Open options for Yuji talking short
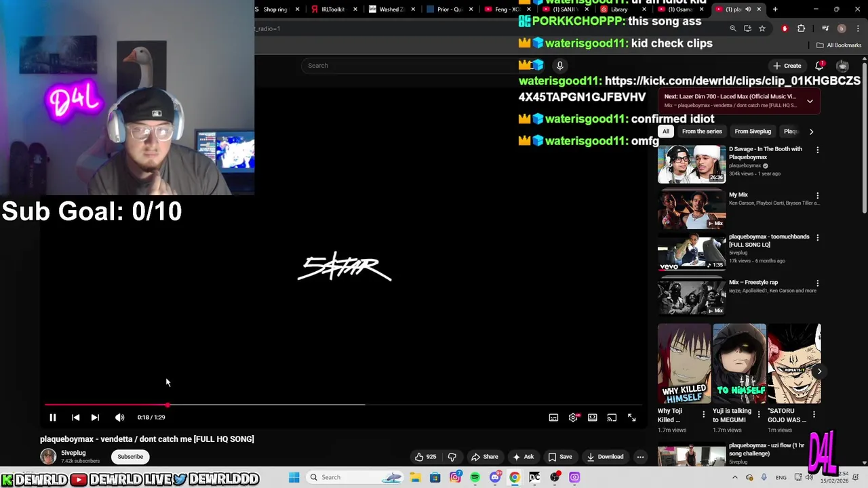Screen dimensions: 868x488 tap(759, 414)
